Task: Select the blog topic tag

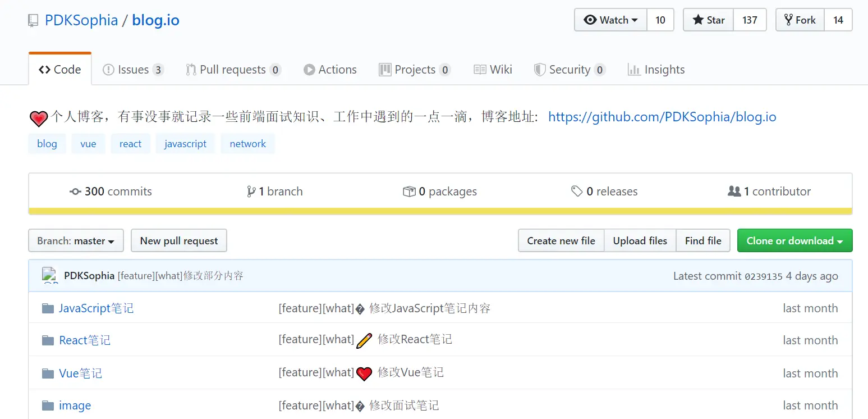Action: (x=47, y=144)
